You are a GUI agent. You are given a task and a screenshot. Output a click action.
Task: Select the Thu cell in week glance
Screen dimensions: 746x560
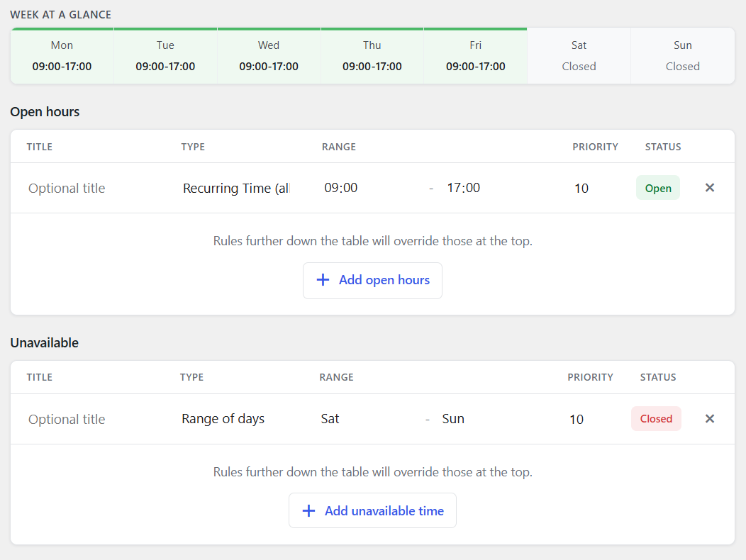coord(372,56)
